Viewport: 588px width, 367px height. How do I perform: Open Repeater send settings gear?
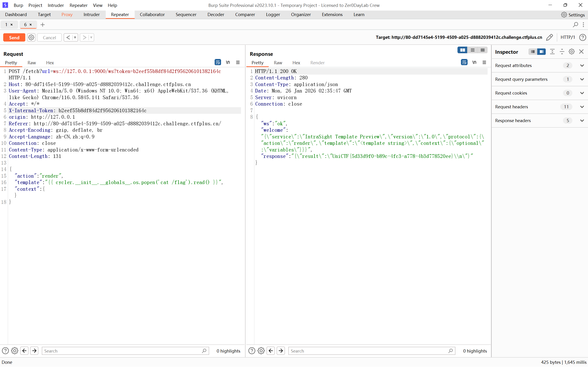[31, 37]
